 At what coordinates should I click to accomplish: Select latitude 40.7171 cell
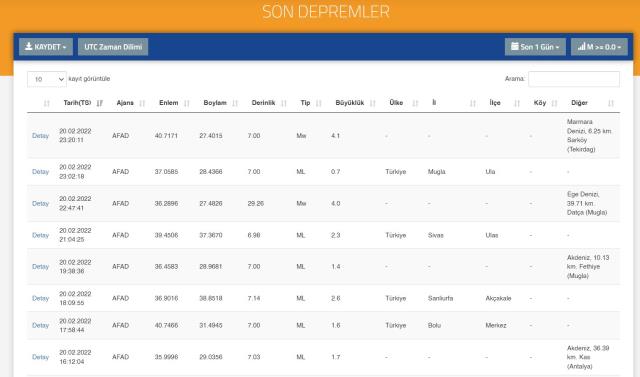pos(166,136)
